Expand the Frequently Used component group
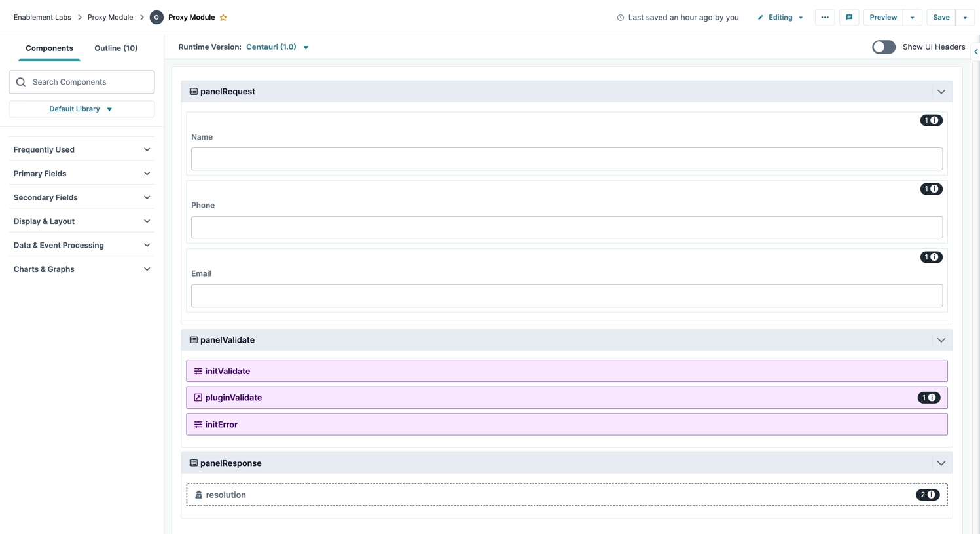The height and width of the screenshot is (534, 980). (x=81, y=149)
